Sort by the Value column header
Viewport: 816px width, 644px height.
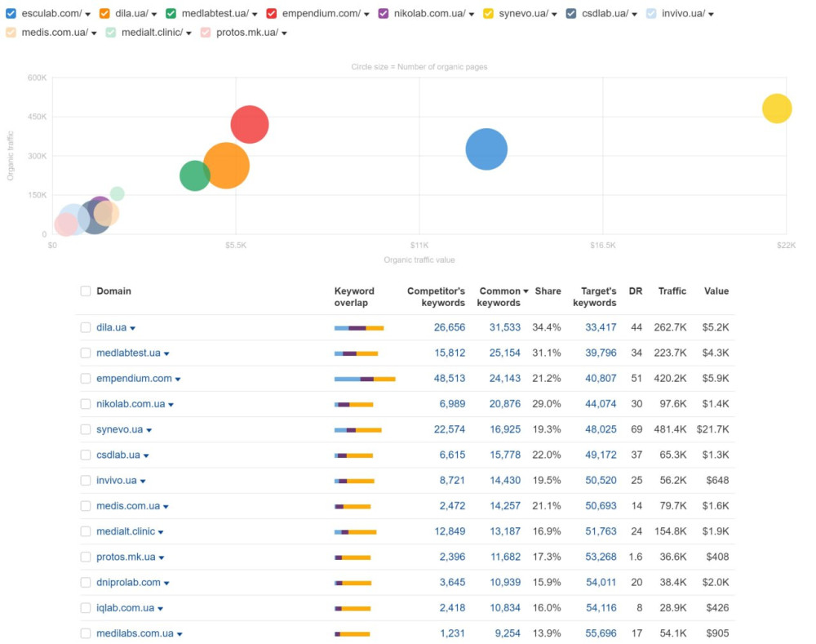click(x=716, y=291)
